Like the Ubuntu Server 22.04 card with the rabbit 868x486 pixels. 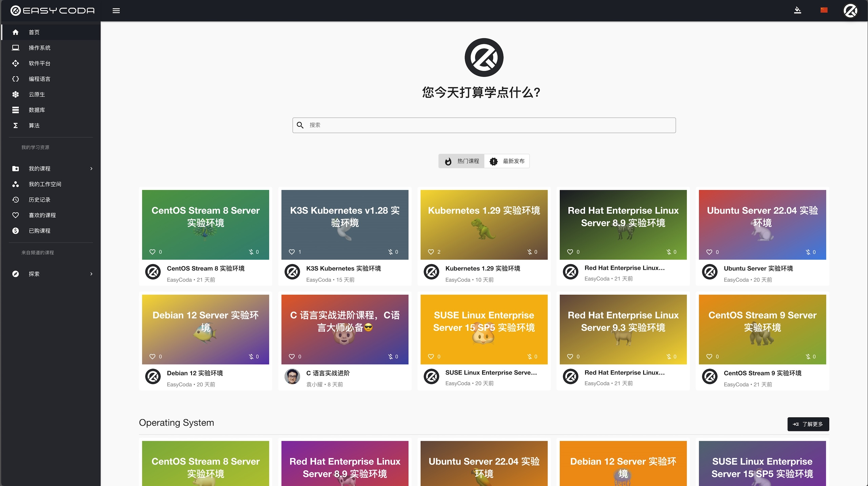click(x=709, y=252)
